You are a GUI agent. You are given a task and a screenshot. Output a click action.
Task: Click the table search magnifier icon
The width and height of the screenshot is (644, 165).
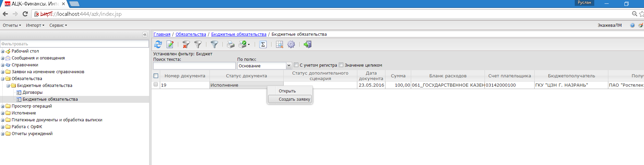tap(279, 44)
